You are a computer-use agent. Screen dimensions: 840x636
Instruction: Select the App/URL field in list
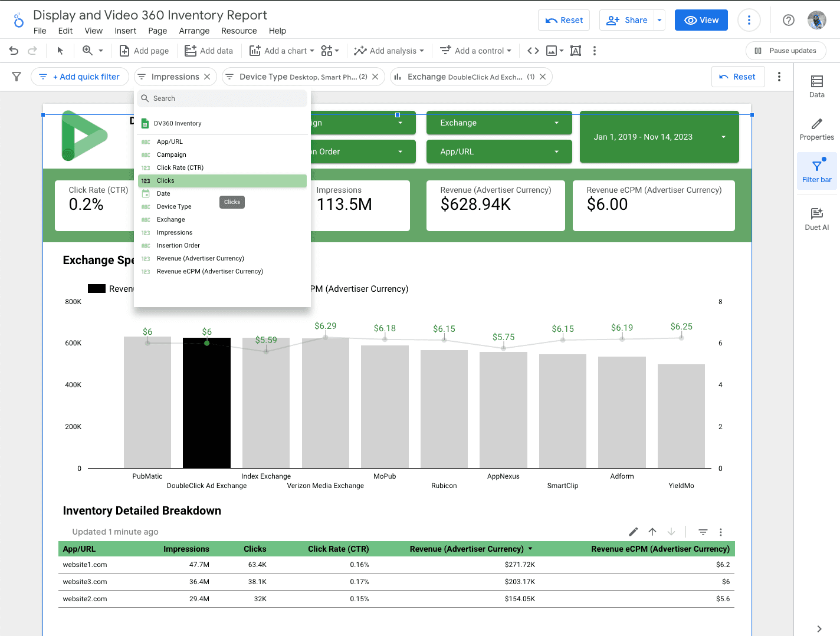coord(222,142)
